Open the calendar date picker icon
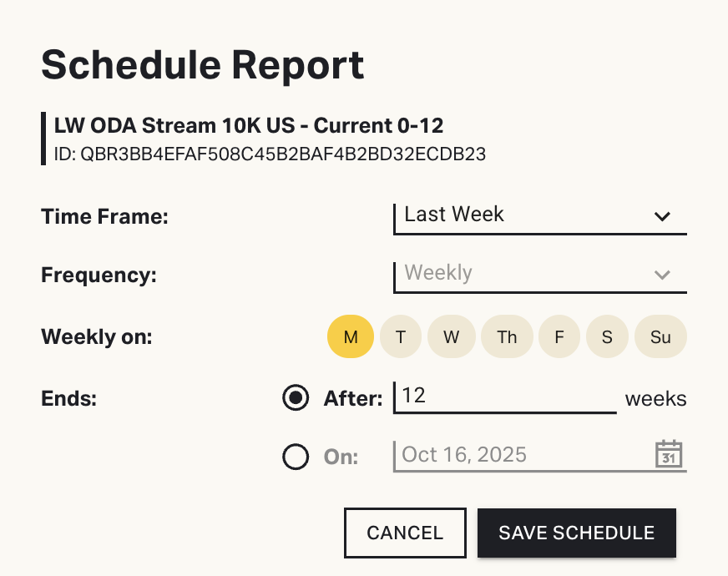The height and width of the screenshot is (576, 728). [x=669, y=454]
